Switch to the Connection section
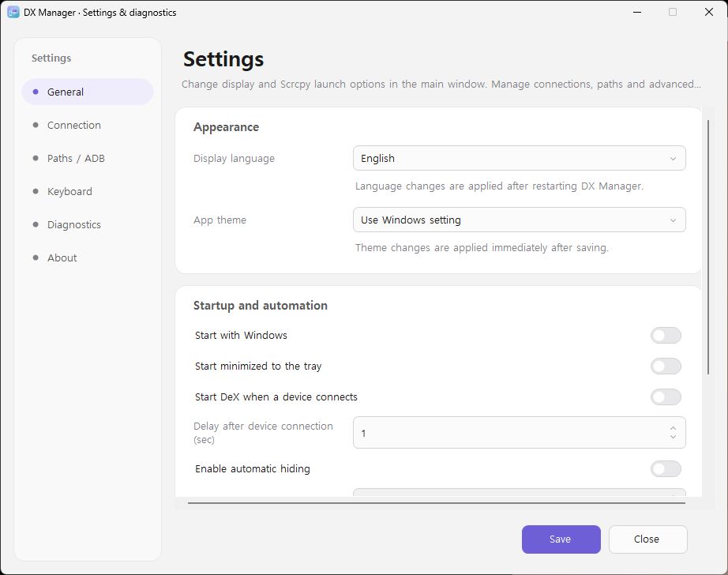 coord(88,125)
